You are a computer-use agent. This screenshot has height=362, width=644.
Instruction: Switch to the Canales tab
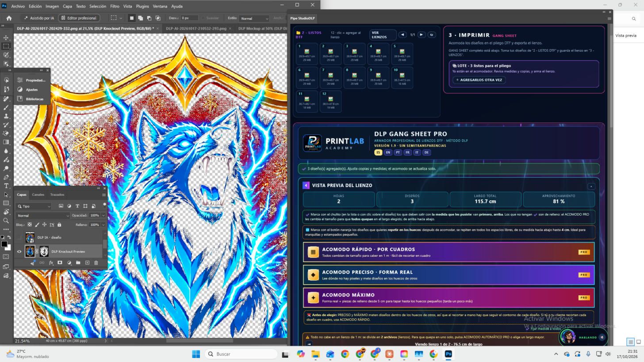pos(38,194)
